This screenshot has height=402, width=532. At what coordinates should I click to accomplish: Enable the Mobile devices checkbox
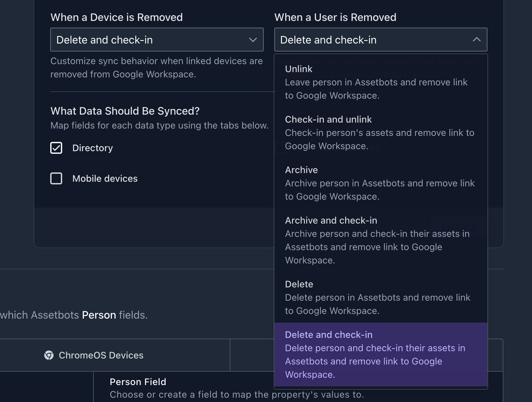pyautogui.click(x=56, y=178)
